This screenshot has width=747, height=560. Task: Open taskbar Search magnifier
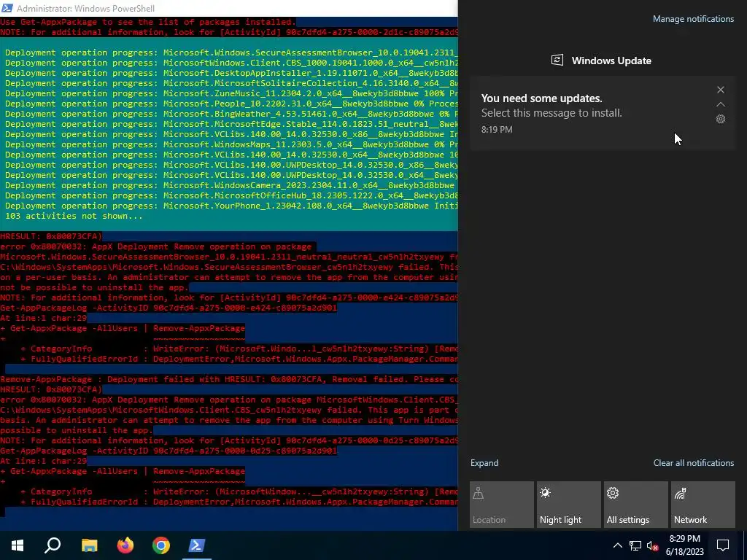(53, 545)
